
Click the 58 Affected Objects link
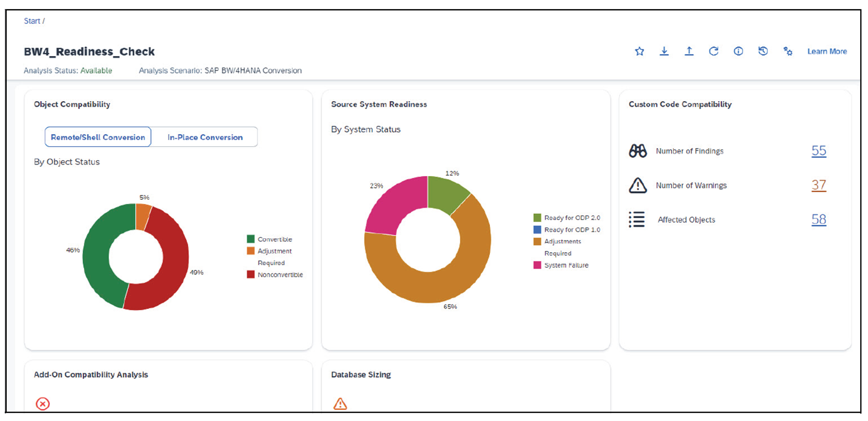pos(819,219)
